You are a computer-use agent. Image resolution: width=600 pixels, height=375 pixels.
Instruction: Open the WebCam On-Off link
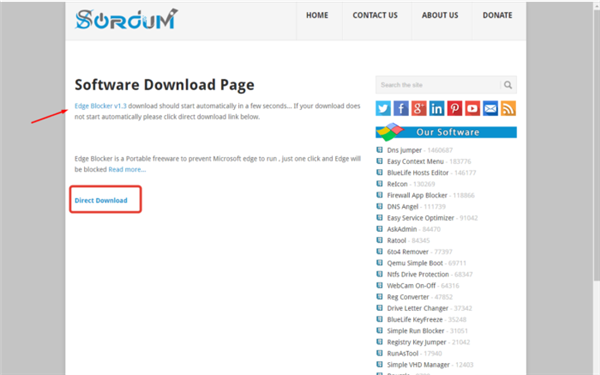pos(411,285)
